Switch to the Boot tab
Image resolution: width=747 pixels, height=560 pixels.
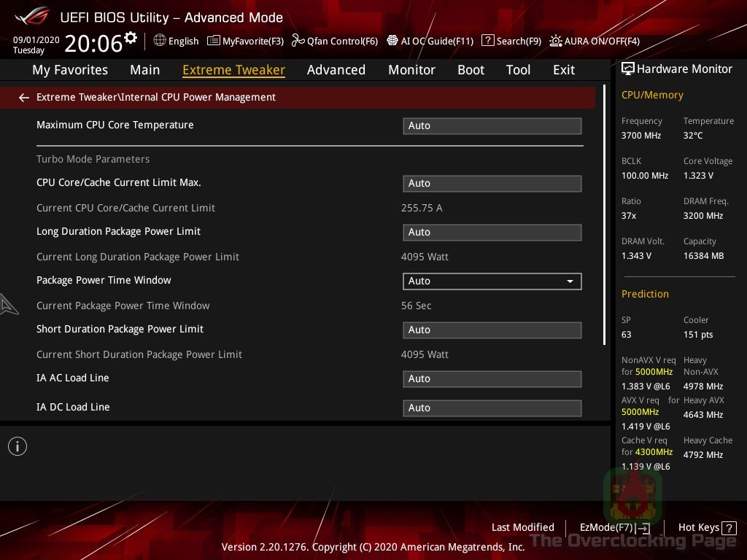471,70
